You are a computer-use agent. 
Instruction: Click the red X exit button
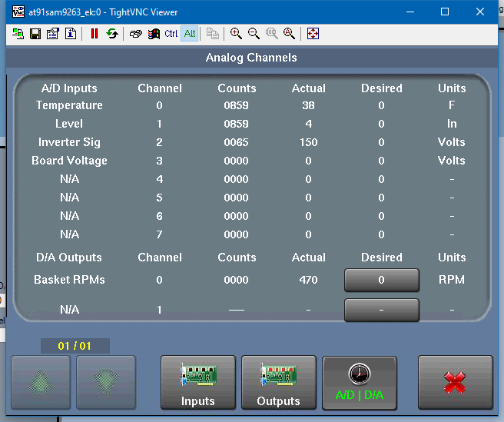point(455,383)
